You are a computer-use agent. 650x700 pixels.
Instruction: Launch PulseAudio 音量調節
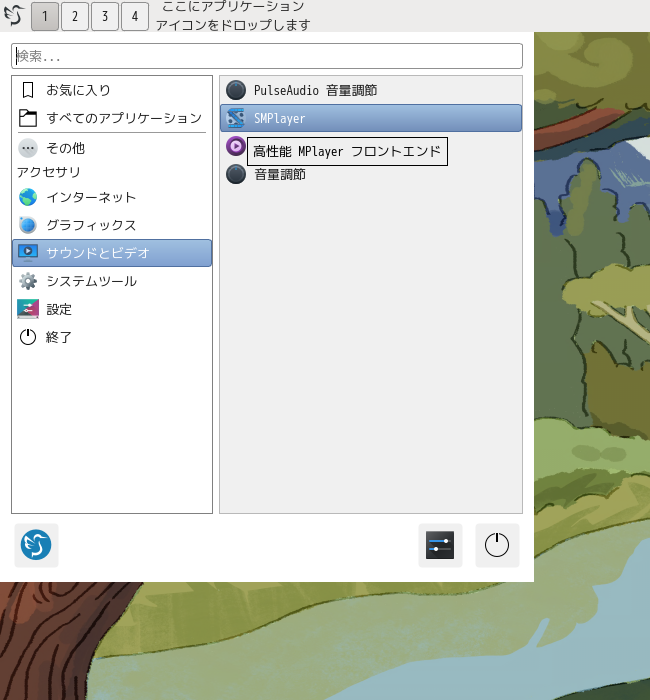371,90
